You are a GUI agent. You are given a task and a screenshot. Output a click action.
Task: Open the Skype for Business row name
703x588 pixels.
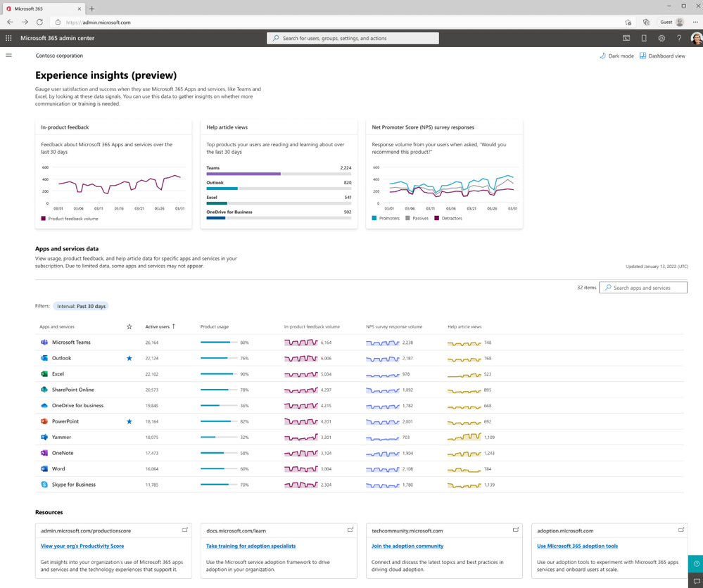(73, 485)
